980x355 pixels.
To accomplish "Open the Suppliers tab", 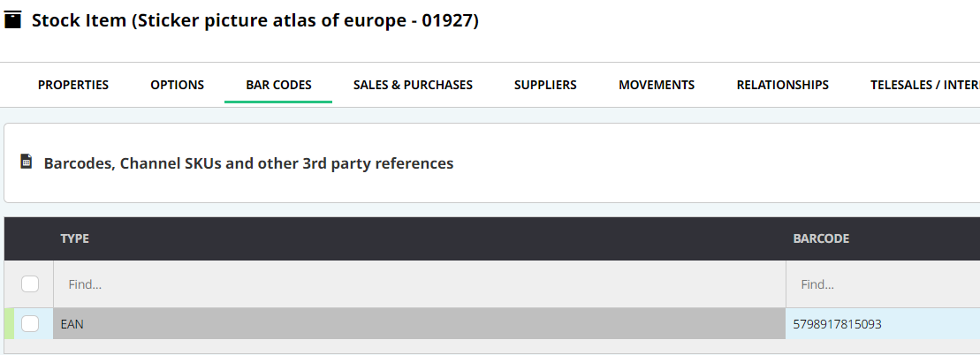I will [x=545, y=85].
